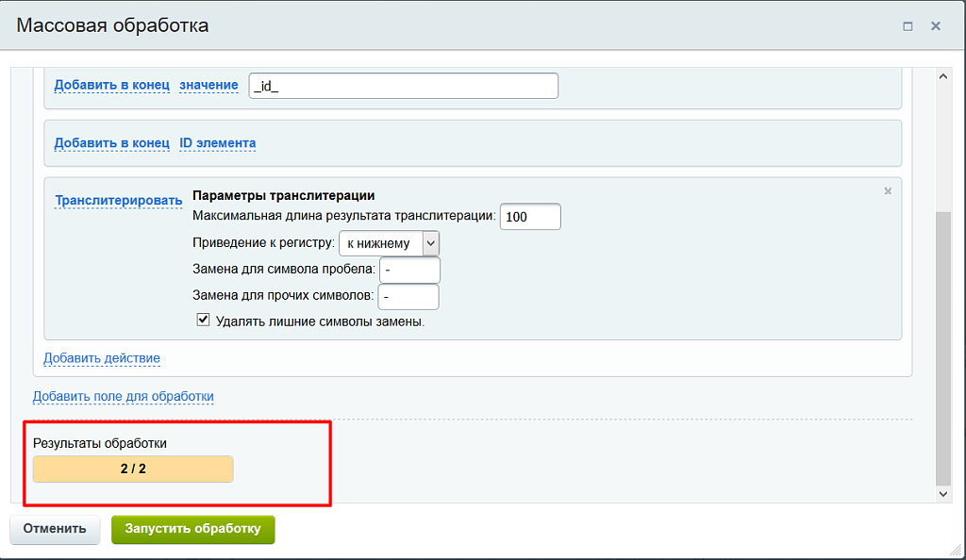This screenshot has width=966, height=560.
Task: Click the Транслитерировать action link
Action: coord(118,200)
